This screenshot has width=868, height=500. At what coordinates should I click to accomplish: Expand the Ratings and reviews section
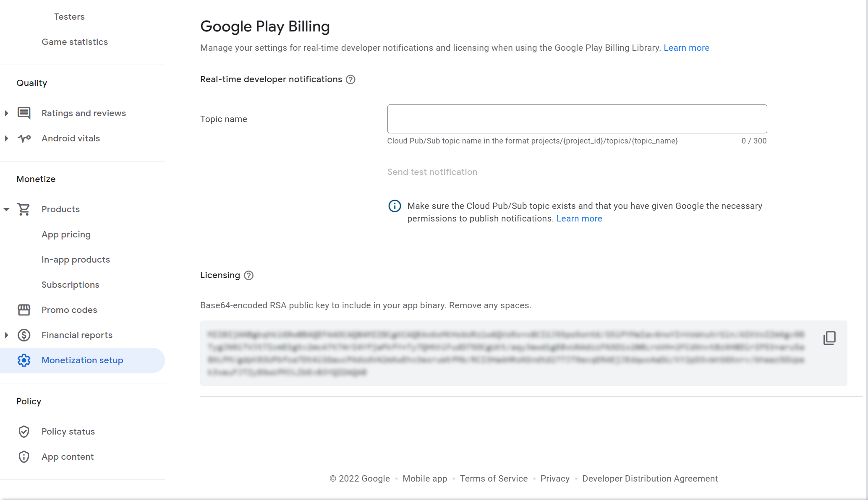[x=6, y=113]
